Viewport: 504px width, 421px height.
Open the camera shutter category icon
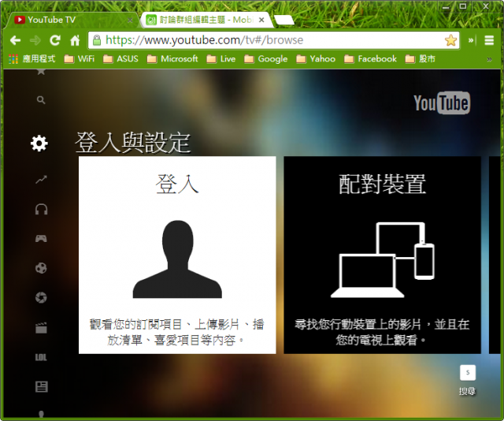pos(41,297)
